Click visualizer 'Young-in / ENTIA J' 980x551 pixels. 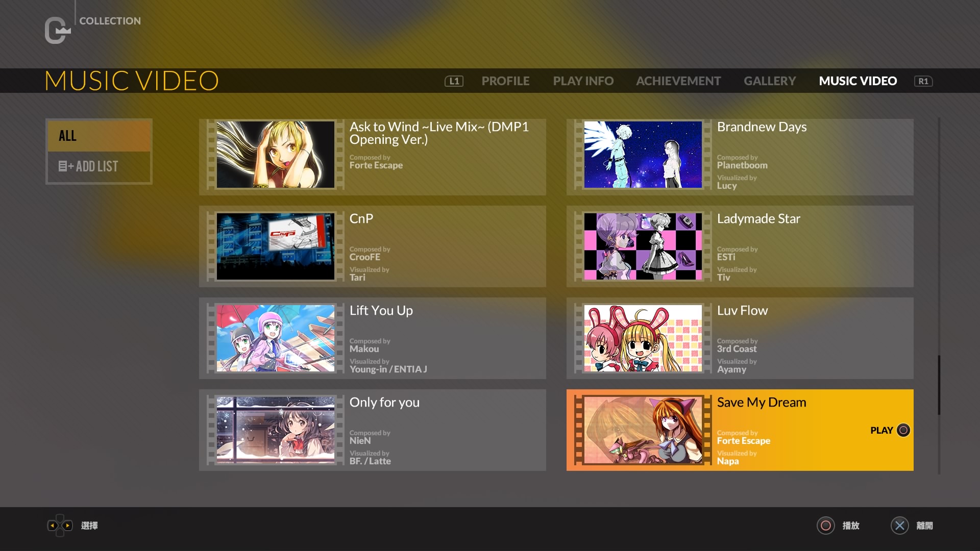pos(388,369)
